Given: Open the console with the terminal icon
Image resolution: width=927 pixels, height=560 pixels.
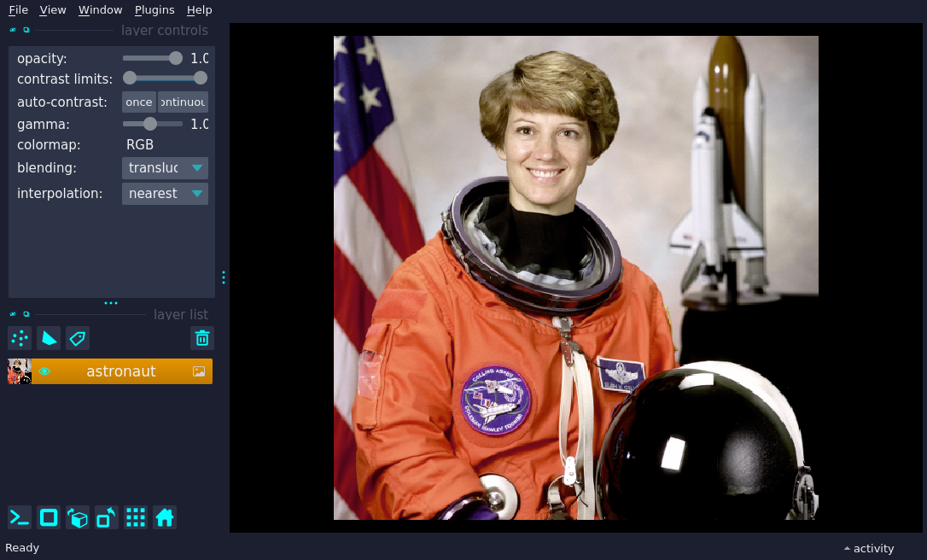Looking at the screenshot, I should (20, 517).
